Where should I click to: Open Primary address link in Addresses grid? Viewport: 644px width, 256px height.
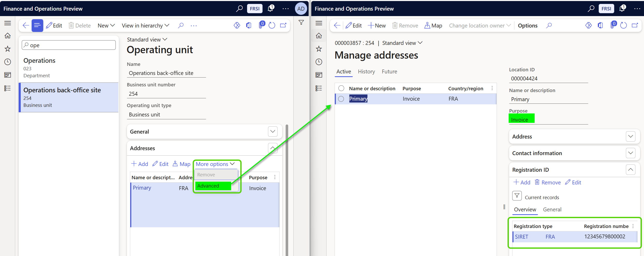142,188
